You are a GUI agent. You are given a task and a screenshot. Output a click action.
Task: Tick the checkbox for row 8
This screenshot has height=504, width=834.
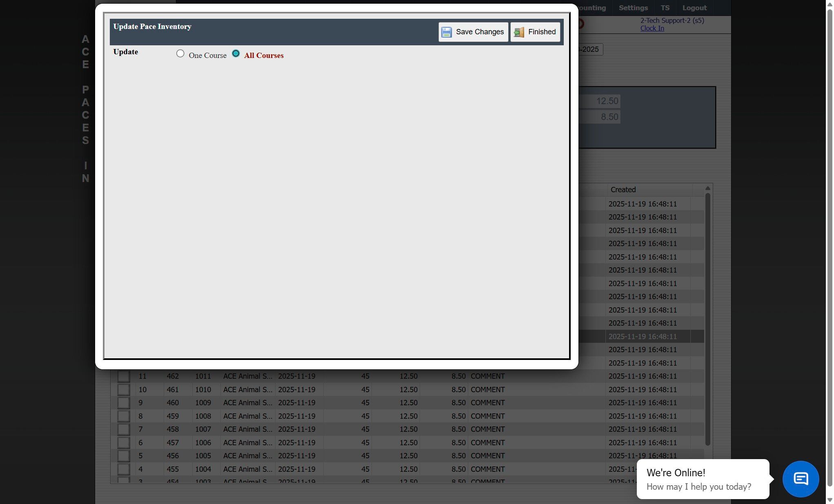123,416
